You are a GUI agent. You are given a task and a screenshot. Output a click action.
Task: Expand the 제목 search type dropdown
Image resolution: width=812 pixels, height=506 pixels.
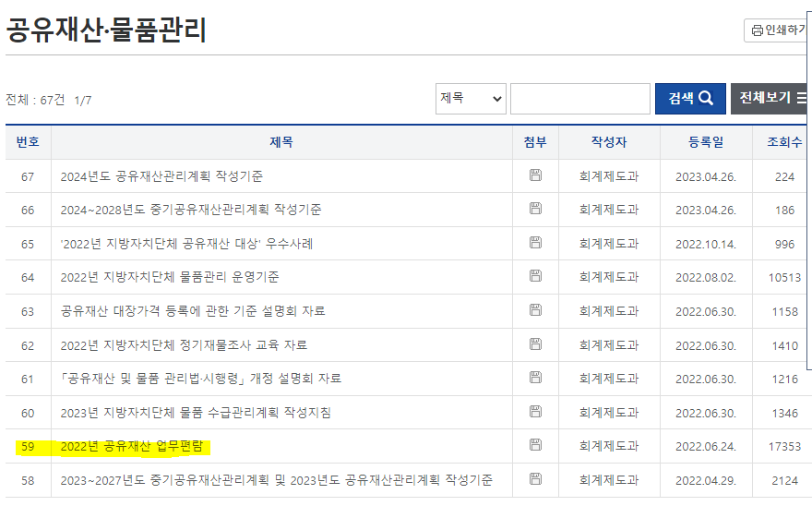tap(471, 99)
